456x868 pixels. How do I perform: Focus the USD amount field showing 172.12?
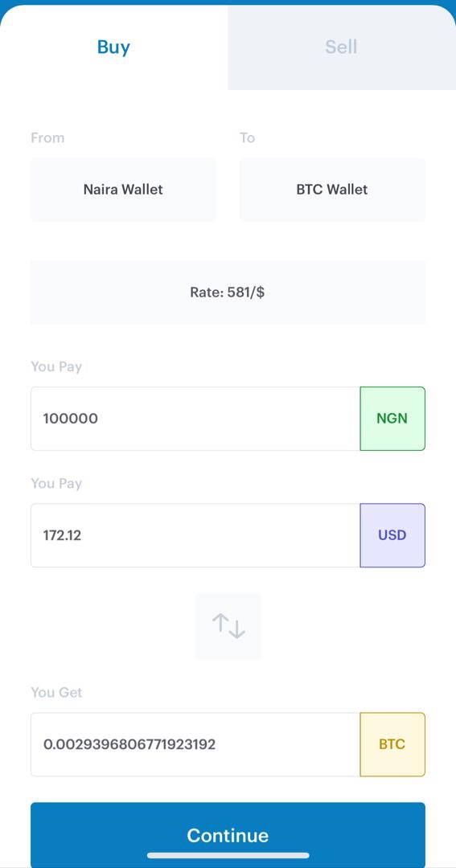195,535
